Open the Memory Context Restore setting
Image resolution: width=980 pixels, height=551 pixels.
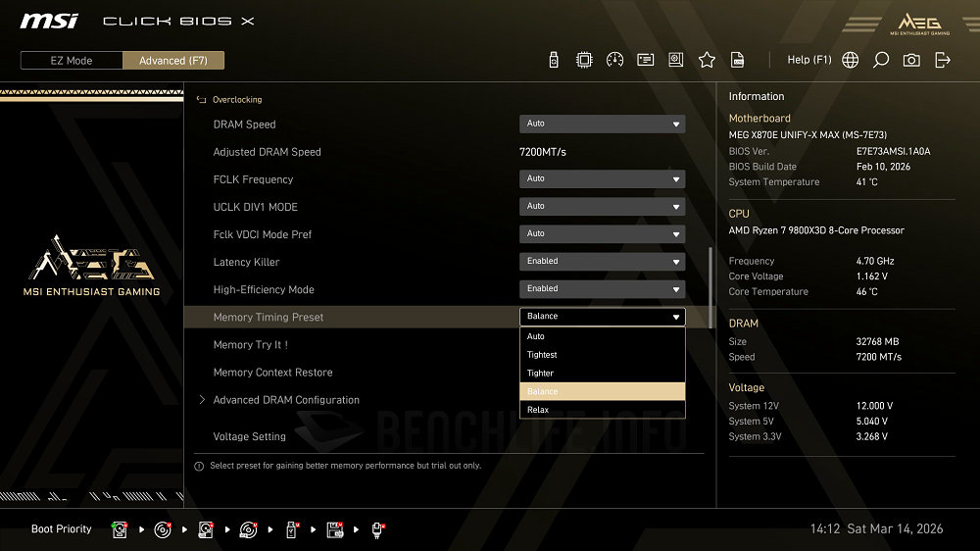(272, 373)
